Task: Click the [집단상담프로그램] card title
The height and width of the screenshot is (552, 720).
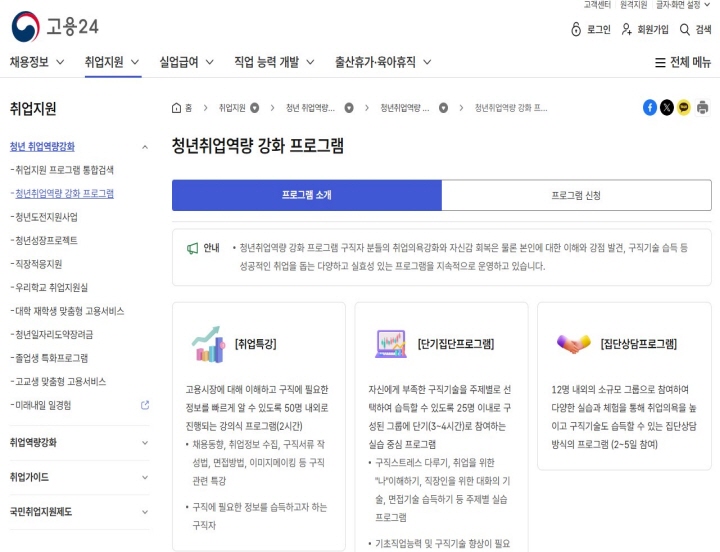Action: [x=639, y=344]
